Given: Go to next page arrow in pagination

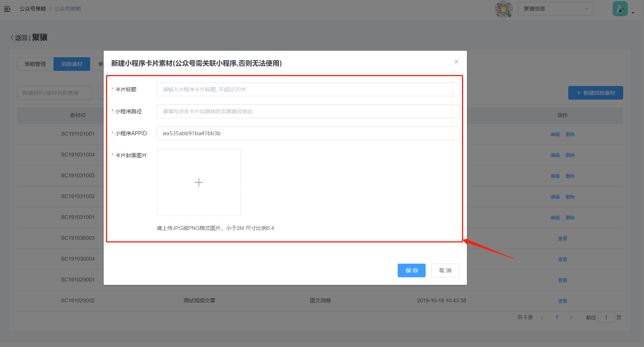Looking at the screenshot, I should [x=571, y=317].
